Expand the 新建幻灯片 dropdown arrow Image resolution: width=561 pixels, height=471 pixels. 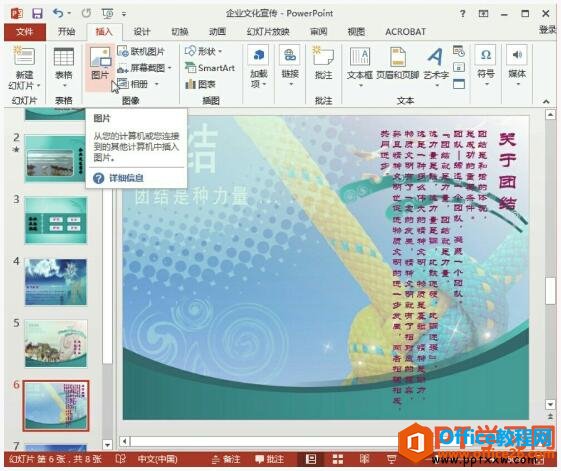point(38,86)
